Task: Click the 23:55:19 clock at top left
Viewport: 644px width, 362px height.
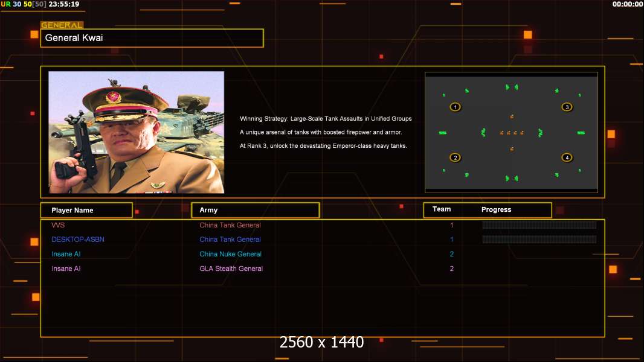Action: (64, 4)
